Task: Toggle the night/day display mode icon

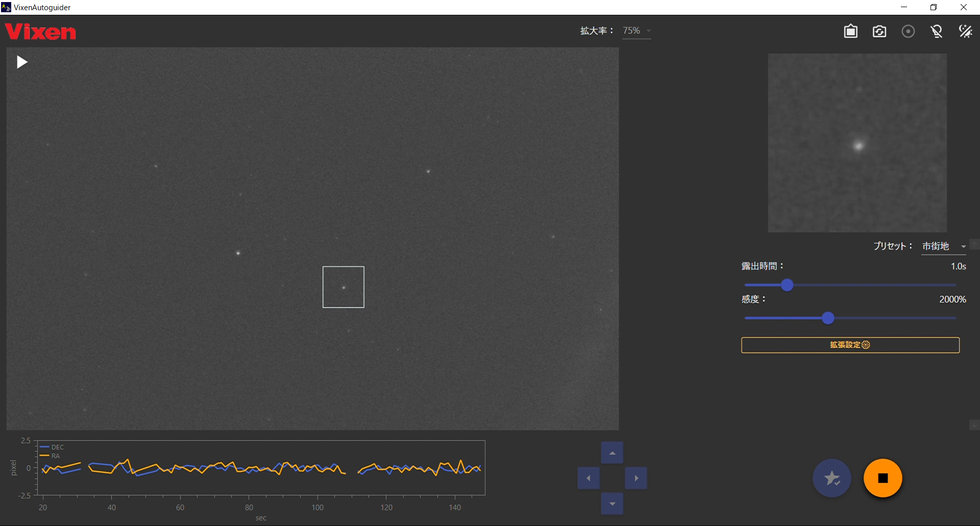Action: click(x=965, y=32)
